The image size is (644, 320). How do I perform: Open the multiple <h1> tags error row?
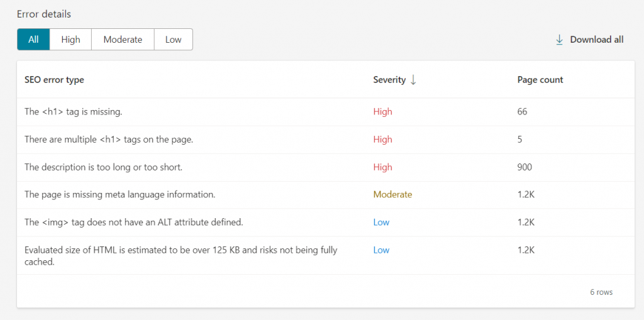(326, 140)
